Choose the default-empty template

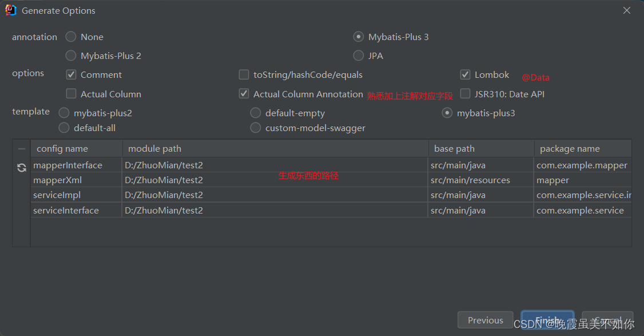pyautogui.click(x=255, y=113)
